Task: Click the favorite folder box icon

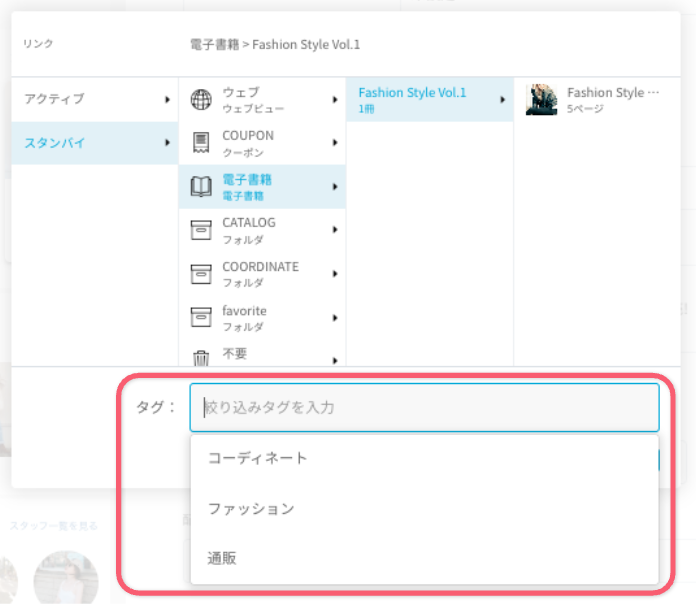Action: 201,317
